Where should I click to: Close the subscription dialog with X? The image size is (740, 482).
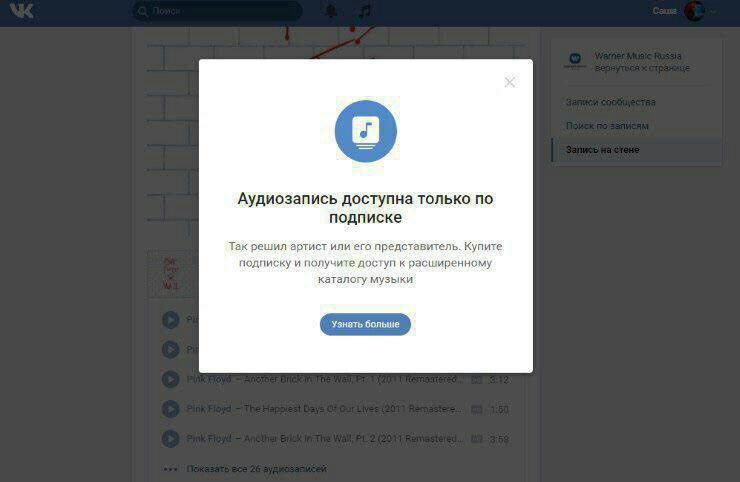click(x=510, y=82)
